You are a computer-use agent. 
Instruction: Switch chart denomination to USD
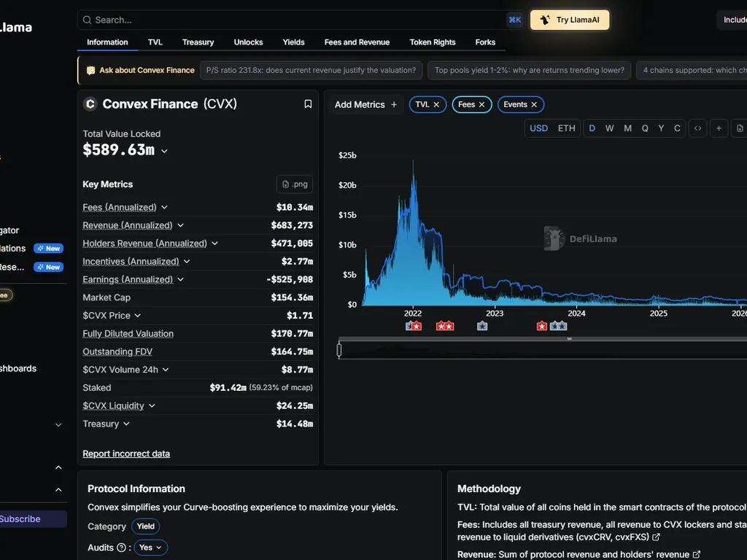pyautogui.click(x=538, y=128)
